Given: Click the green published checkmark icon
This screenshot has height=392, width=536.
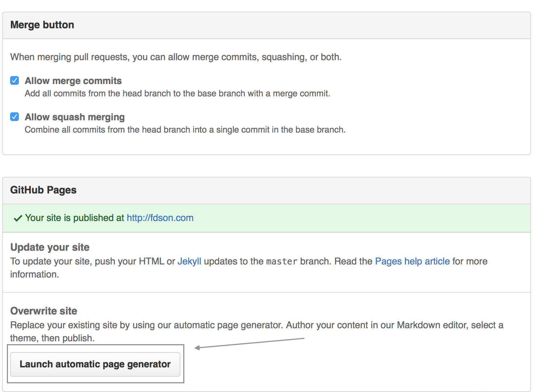Looking at the screenshot, I should coord(17,218).
